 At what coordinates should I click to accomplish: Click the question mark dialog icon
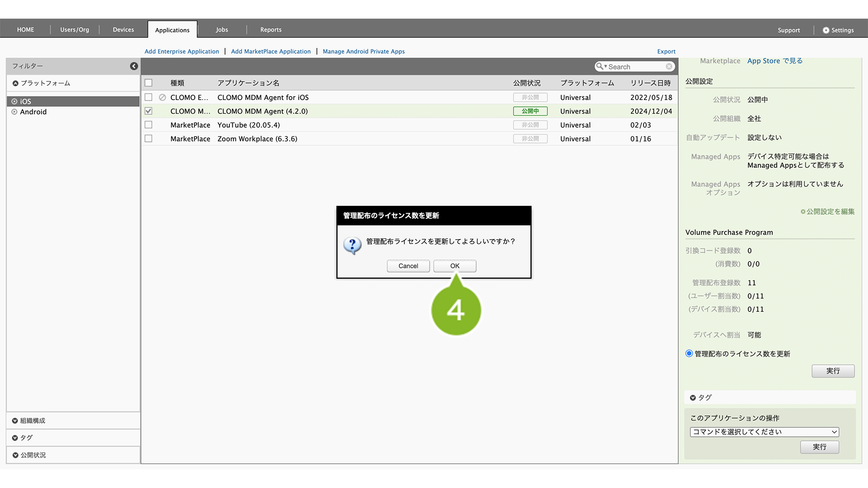pyautogui.click(x=352, y=244)
